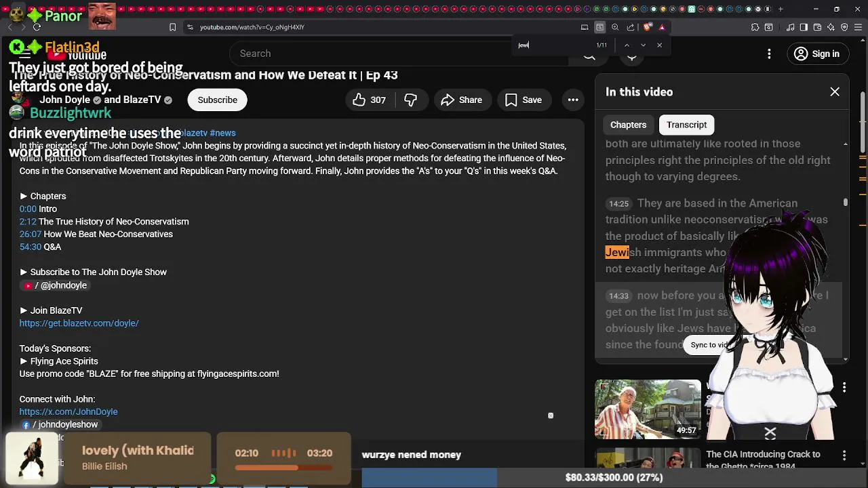Open Leo AI sparkle icon
868x488 pixels.
831,27
